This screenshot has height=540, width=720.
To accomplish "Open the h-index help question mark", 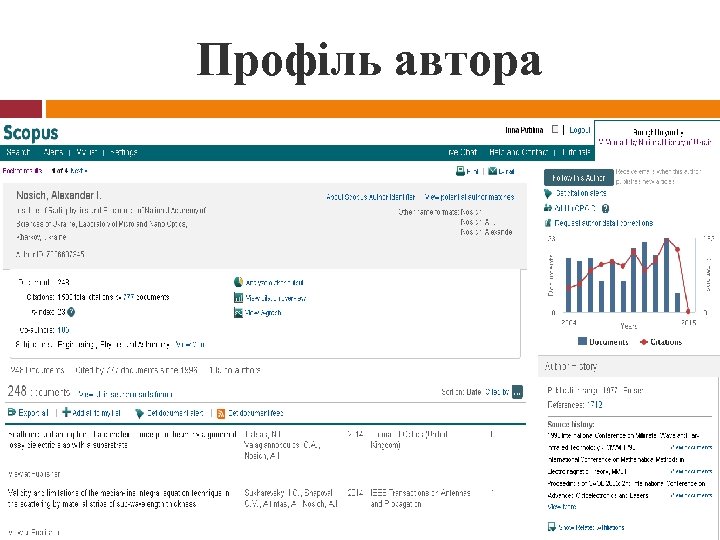I will (71, 312).
